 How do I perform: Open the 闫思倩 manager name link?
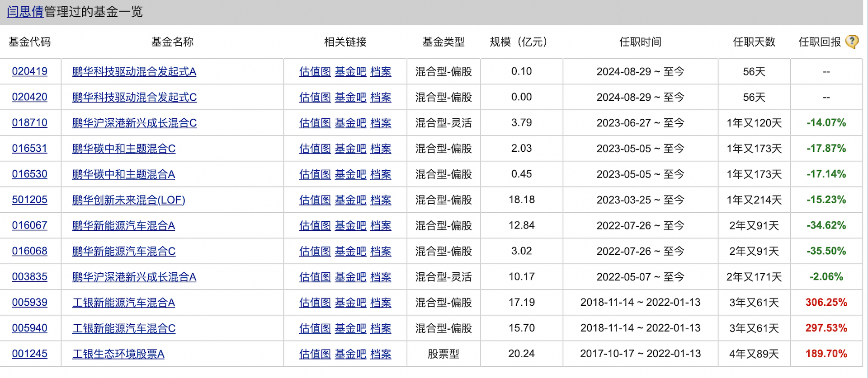[x=25, y=12]
